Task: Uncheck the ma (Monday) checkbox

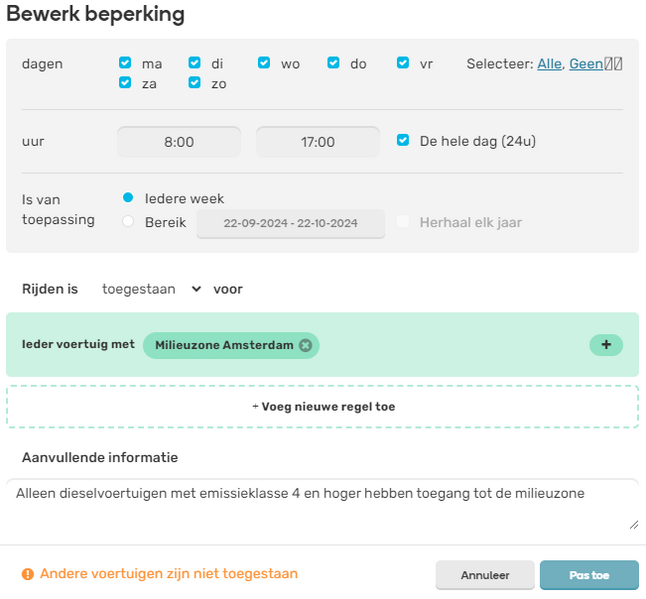Action: click(x=125, y=63)
